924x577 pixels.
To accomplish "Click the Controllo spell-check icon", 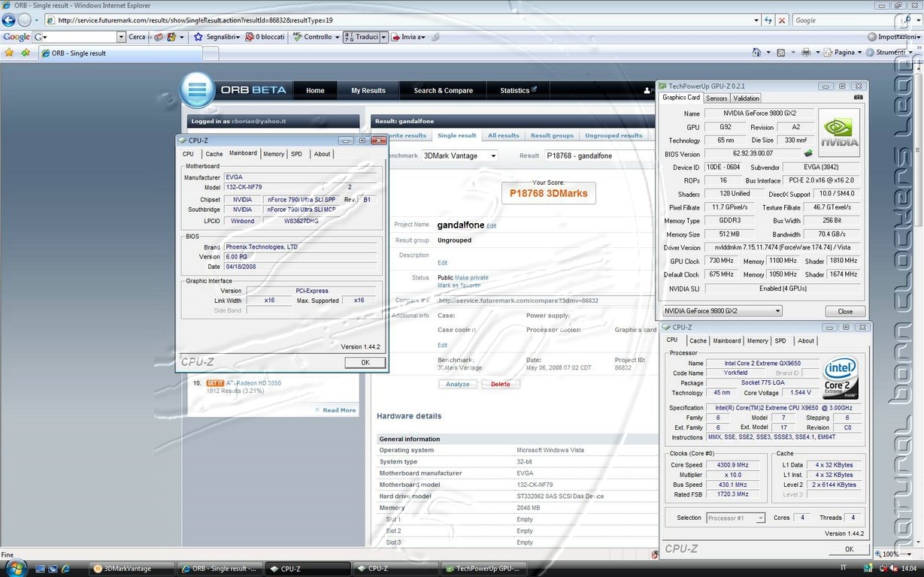I will tap(298, 37).
